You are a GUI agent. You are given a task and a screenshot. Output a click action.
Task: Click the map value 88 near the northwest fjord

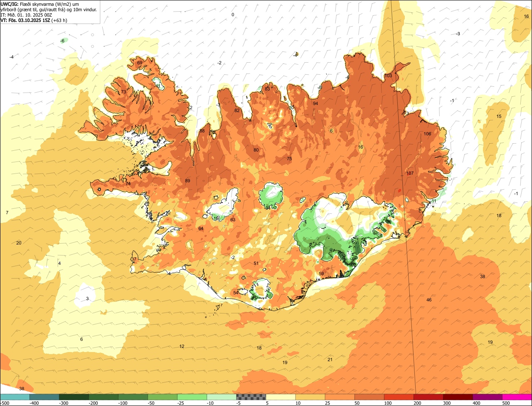click(202, 131)
